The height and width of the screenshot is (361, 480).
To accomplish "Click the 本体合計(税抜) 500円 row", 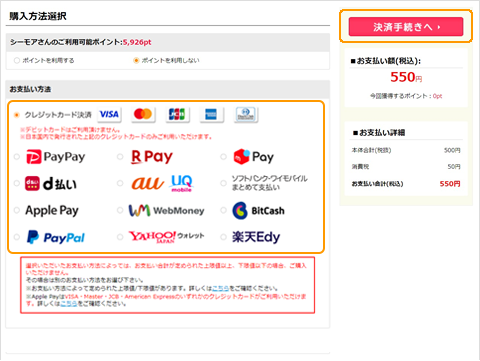I will (406, 150).
